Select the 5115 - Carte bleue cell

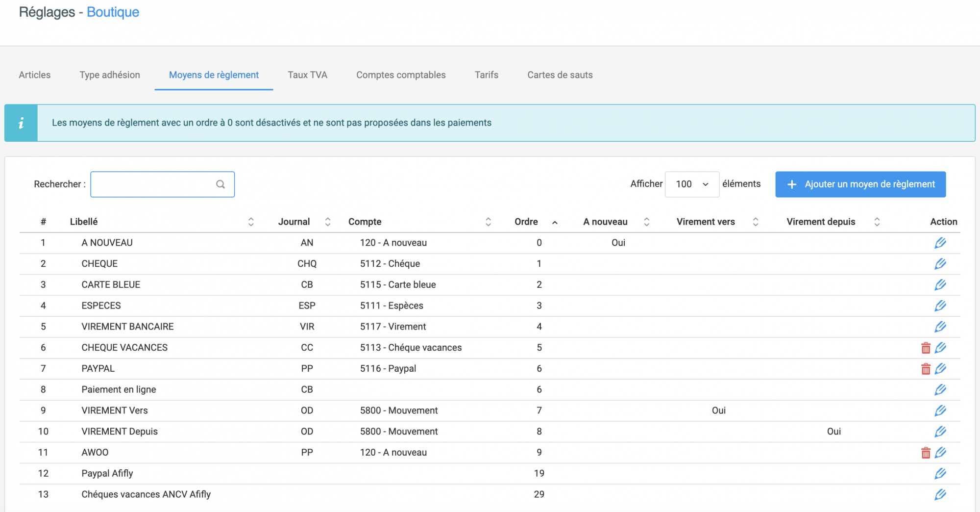tap(398, 285)
